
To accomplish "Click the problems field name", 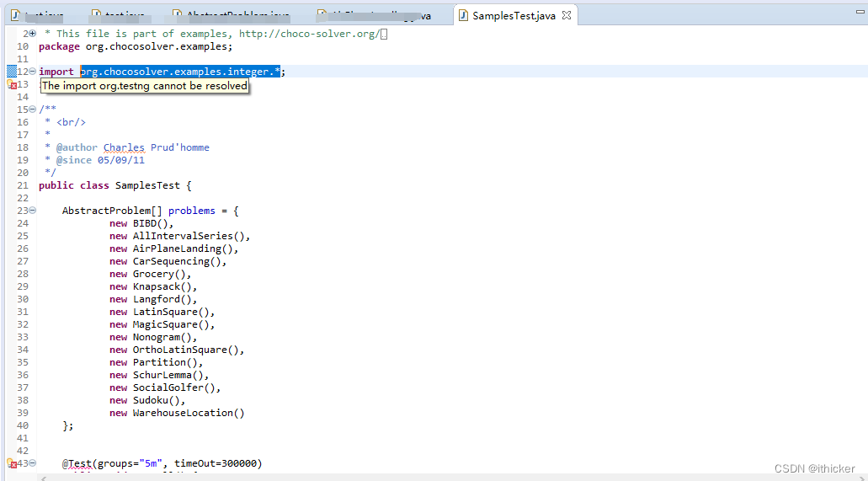I will [192, 211].
